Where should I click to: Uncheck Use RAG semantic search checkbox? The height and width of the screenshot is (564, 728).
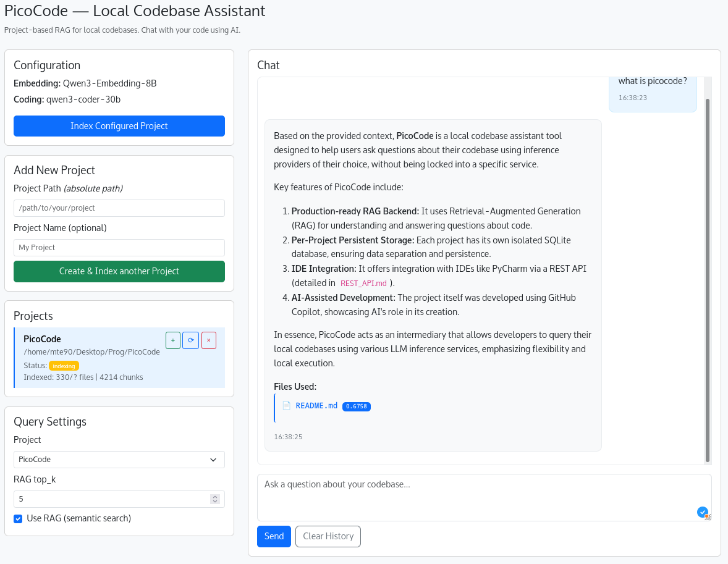(x=18, y=518)
